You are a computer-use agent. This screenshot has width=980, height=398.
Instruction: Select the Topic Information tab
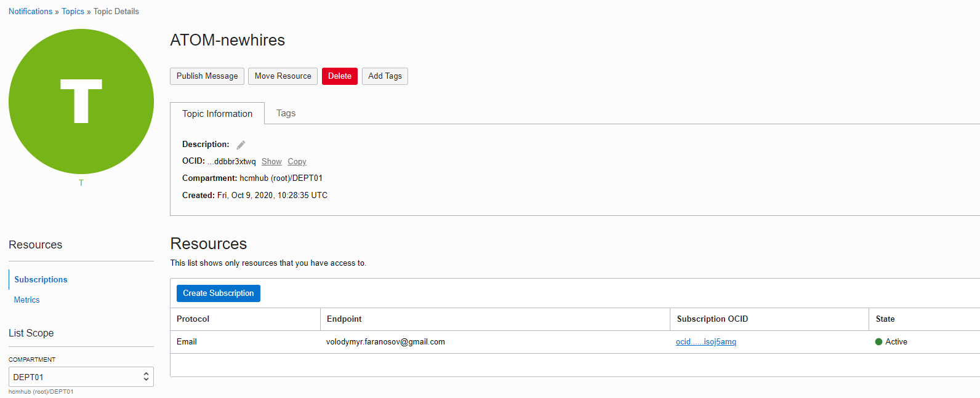217,114
